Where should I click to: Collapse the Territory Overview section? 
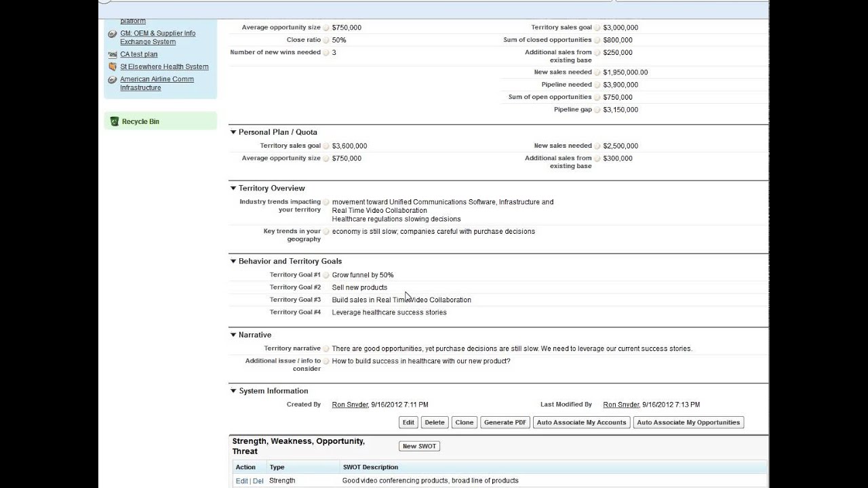click(233, 188)
